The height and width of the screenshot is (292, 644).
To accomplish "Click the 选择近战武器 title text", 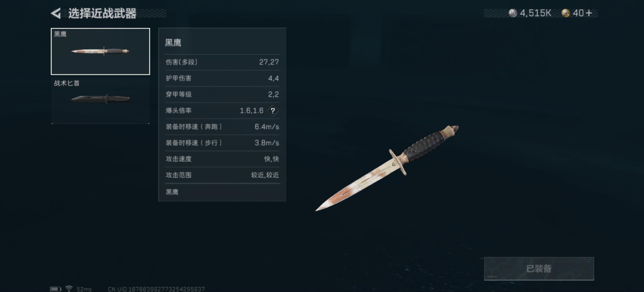I will click(x=102, y=13).
